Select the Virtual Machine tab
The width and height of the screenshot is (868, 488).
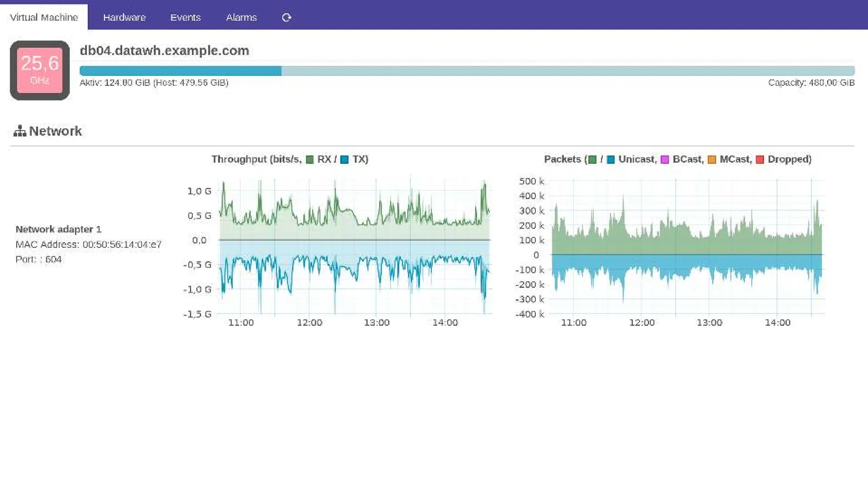[x=44, y=17]
